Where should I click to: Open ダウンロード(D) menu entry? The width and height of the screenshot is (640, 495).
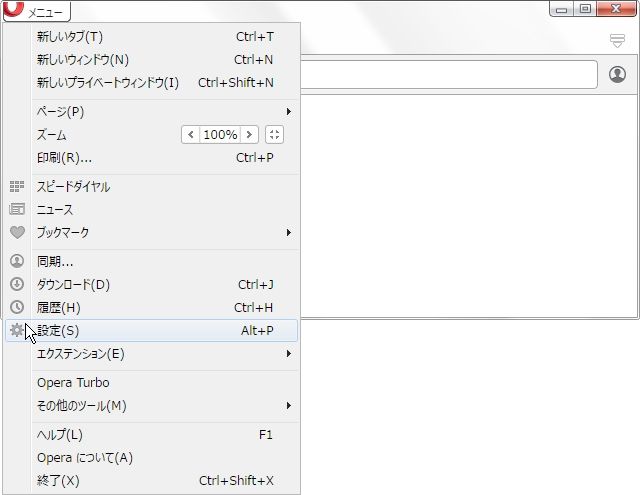pyautogui.click(x=152, y=284)
